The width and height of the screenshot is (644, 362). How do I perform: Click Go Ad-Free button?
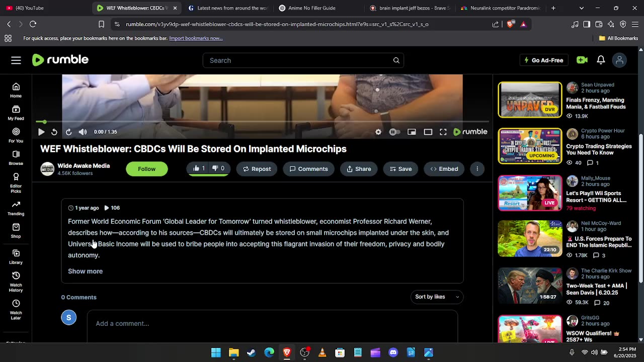[543, 60]
